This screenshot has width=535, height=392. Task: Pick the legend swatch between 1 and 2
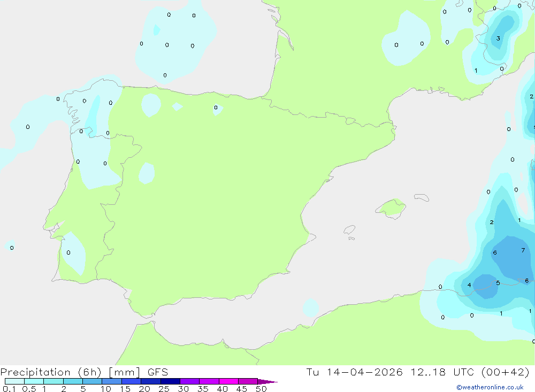tap(53, 381)
